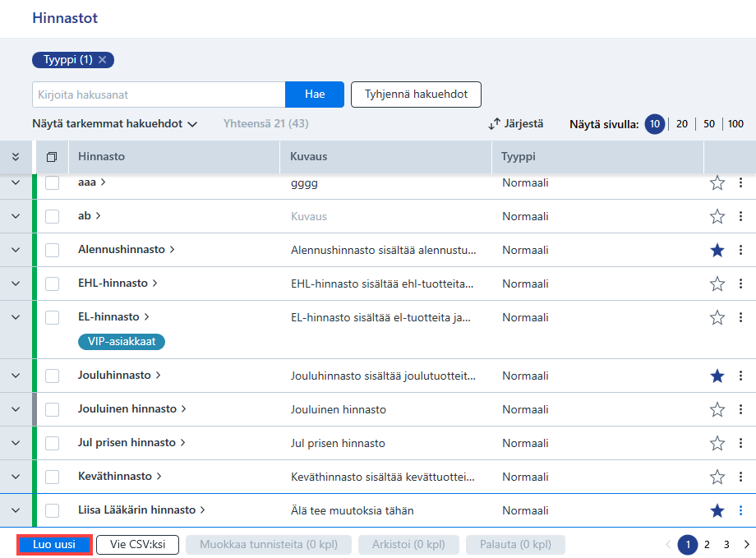Show advanced filters via Näytä tarkemmat hakuehdot
The image size is (756, 558).
click(115, 124)
